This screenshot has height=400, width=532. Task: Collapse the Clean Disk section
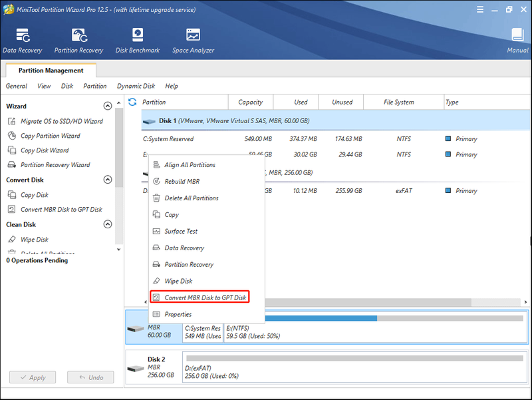108,224
